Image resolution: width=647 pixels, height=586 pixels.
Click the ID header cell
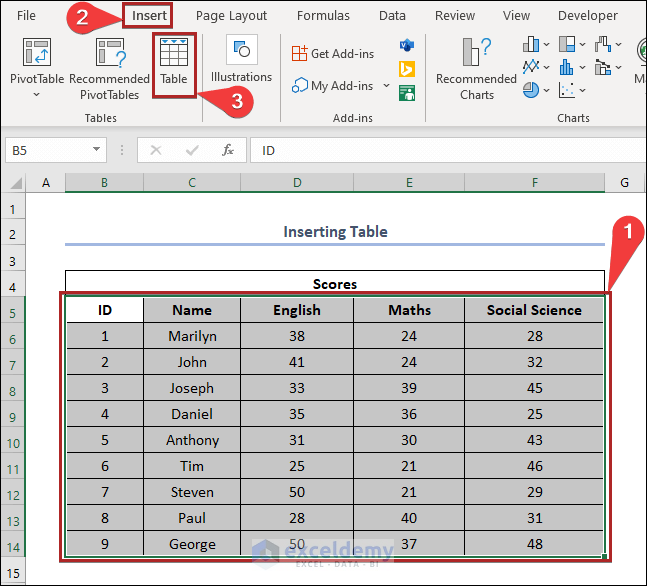(105, 310)
